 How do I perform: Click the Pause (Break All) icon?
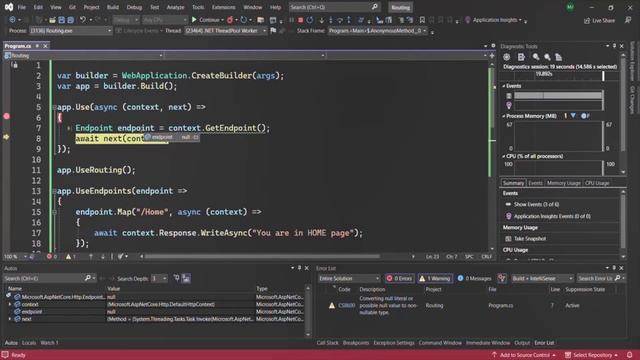pyautogui.click(x=291, y=20)
